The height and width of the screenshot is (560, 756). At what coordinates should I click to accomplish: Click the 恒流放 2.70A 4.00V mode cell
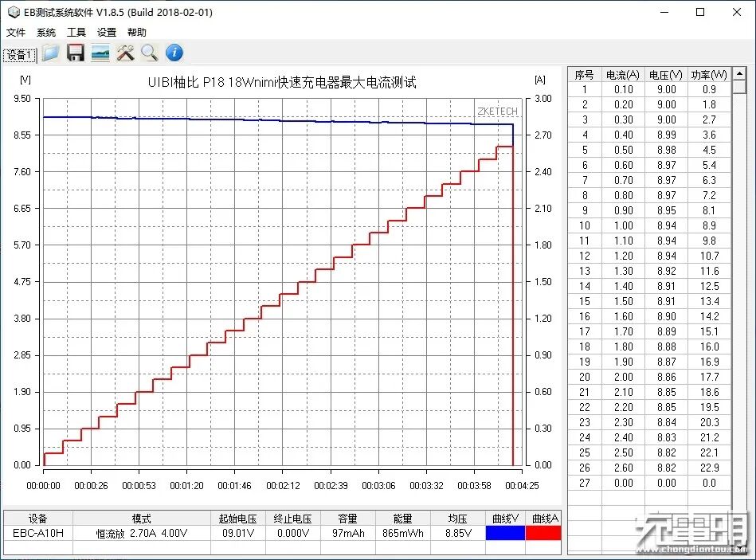142,534
